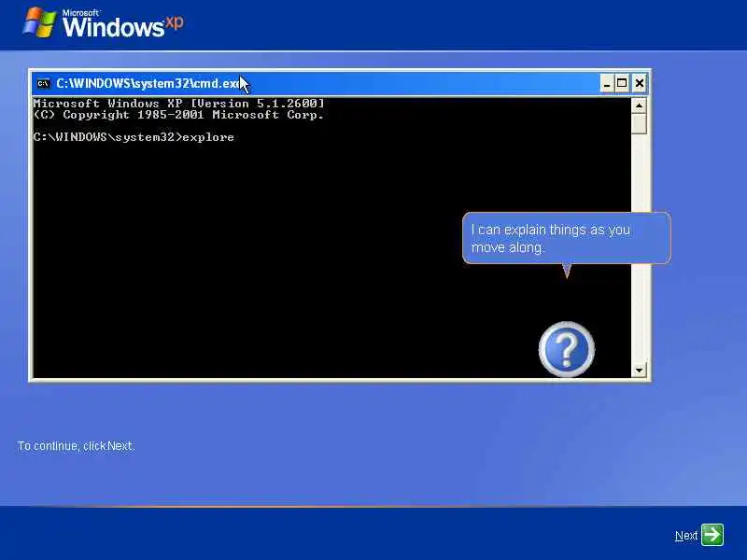
Task: Click the question mark help assistant icon
Action: pyautogui.click(x=567, y=349)
